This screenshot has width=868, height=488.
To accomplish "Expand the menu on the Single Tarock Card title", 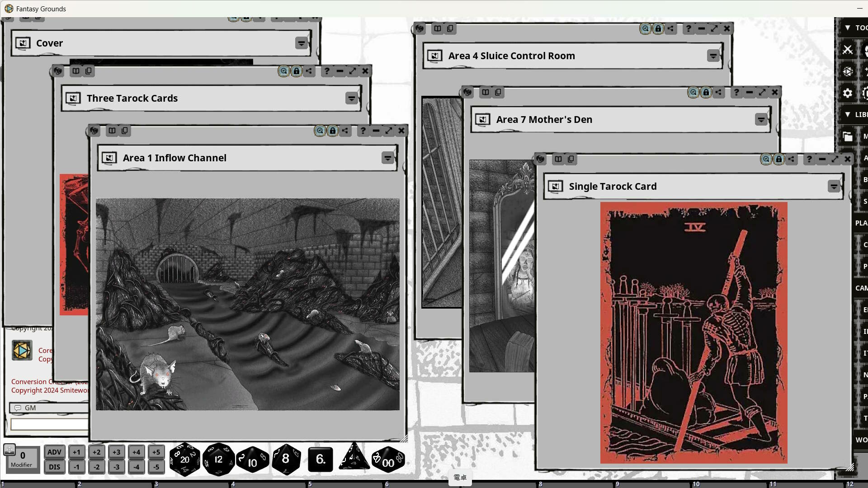I will [833, 186].
